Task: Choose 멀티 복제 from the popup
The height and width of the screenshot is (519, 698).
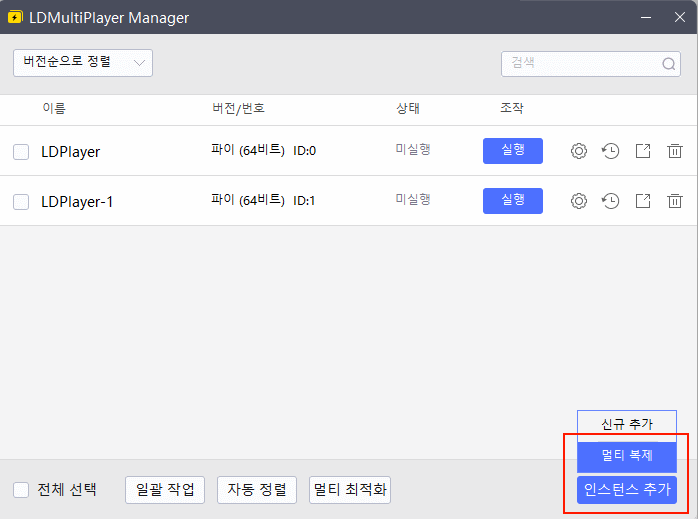Action: [627, 456]
